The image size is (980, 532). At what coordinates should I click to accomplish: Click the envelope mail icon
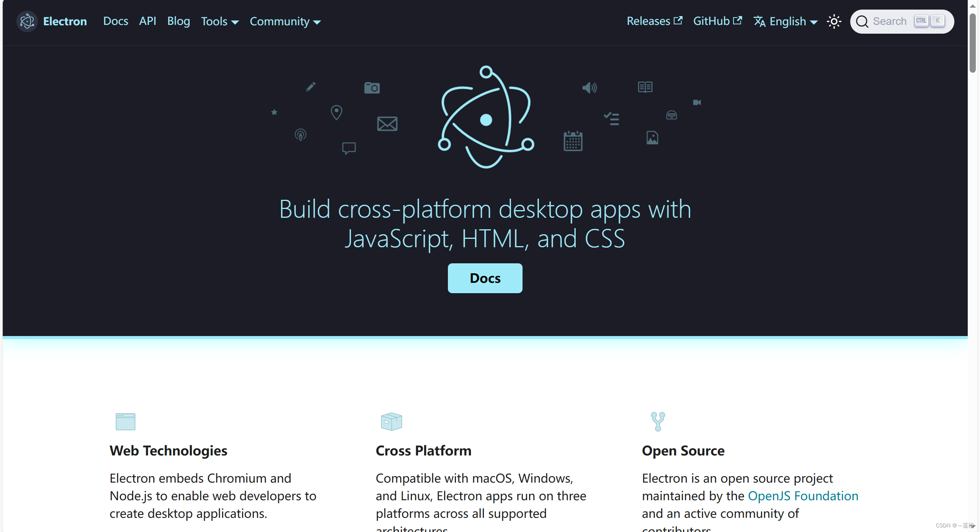387,124
